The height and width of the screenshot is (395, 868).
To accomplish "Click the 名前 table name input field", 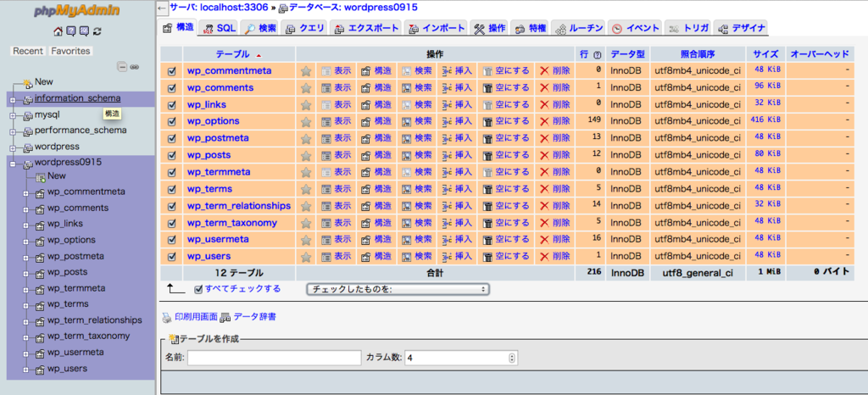I will point(274,358).
